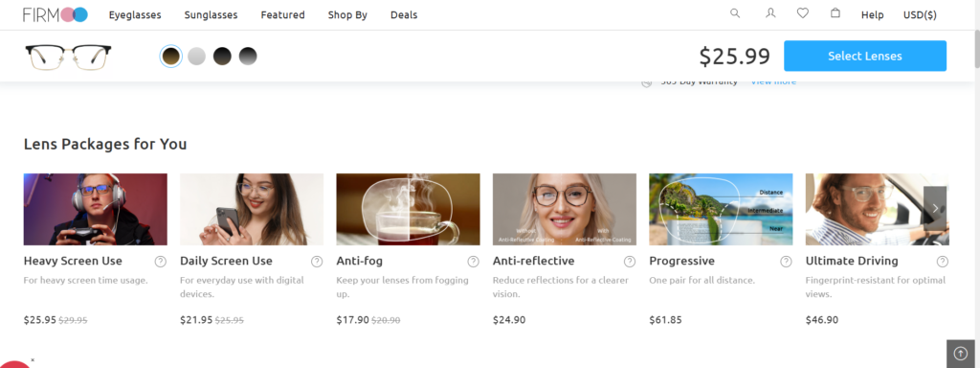Expand the Shop By menu
980x368 pixels.
coord(347,15)
